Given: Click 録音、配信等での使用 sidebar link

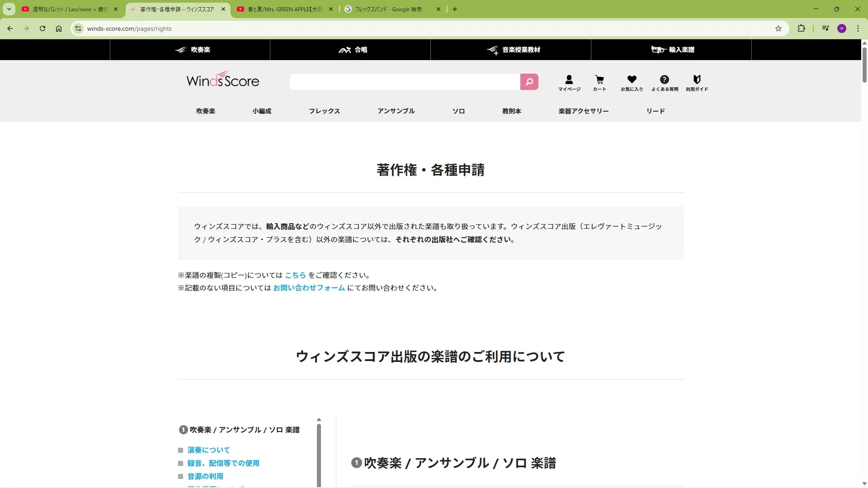Looking at the screenshot, I should [223, 463].
